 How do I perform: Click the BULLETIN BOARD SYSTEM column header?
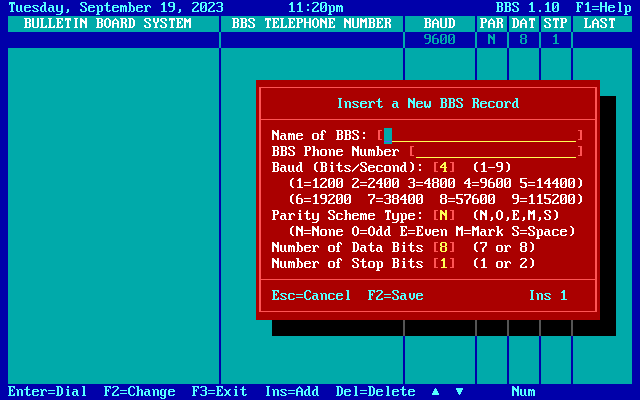point(107,23)
